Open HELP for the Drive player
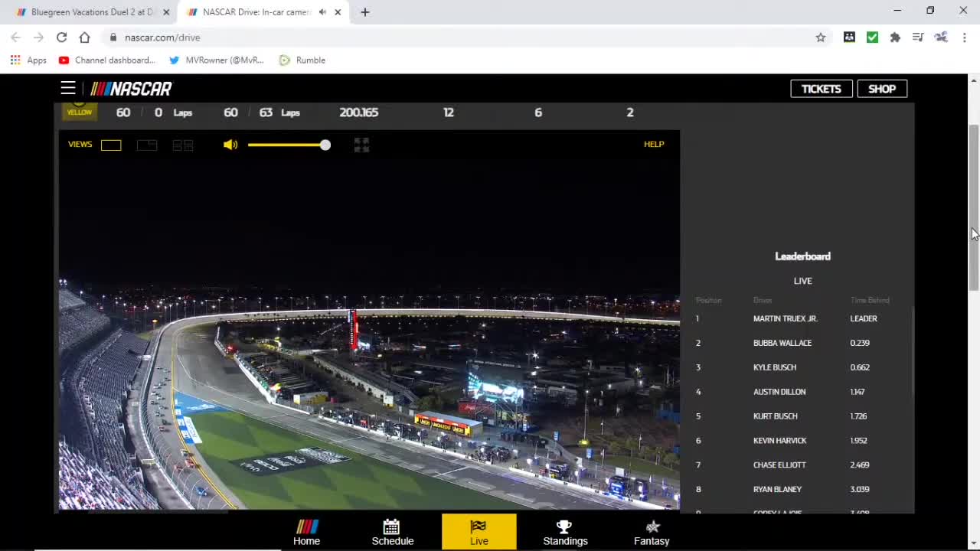The height and width of the screenshot is (551, 980). click(x=654, y=144)
